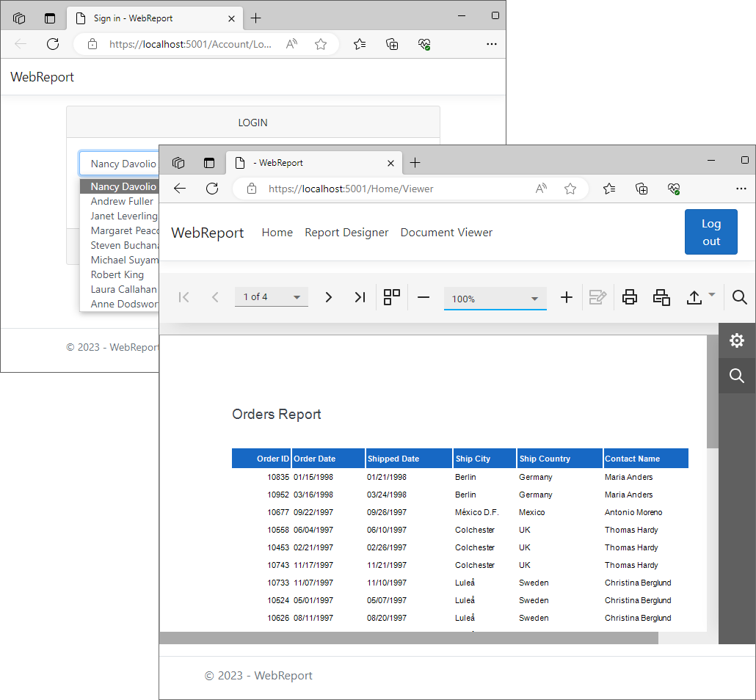This screenshot has height=700, width=756.
Task: Close the '- WebReport' browser tab
Action: pos(390,164)
